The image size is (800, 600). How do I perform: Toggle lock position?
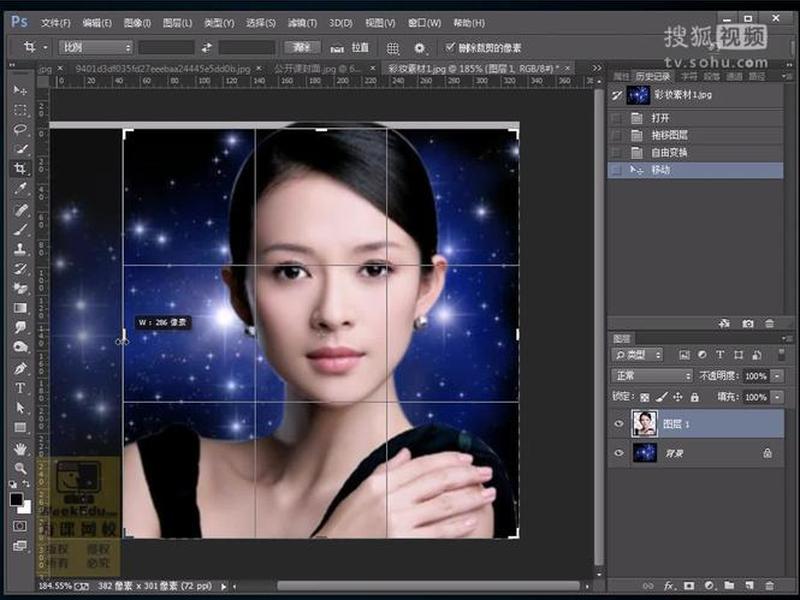click(x=678, y=397)
